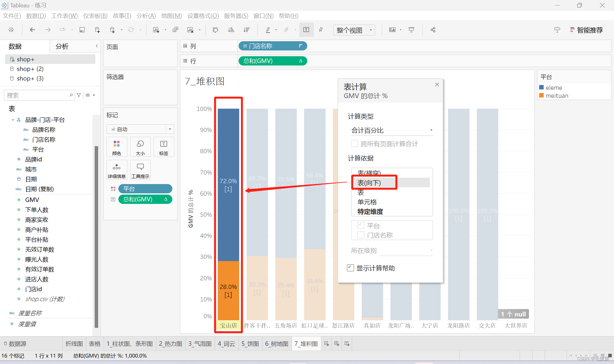Switch to the 5_饼图 sheet tab
The height and width of the screenshot is (364, 614).
point(250,344)
